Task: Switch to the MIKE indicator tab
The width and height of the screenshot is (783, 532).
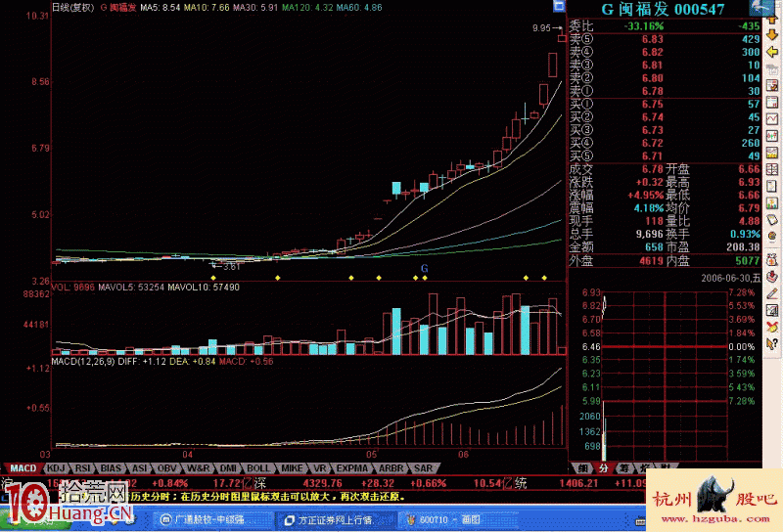Action: (x=292, y=468)
